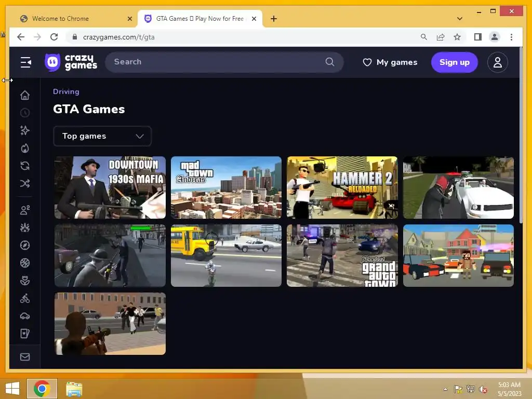This screenshot has width=532, height=399.
Task: Open a new tab with plus button
Action: click(x=274, y=19)
